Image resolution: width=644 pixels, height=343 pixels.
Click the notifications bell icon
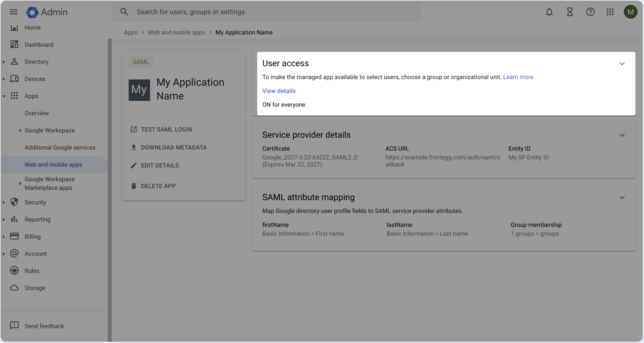(x=549, y=12)
